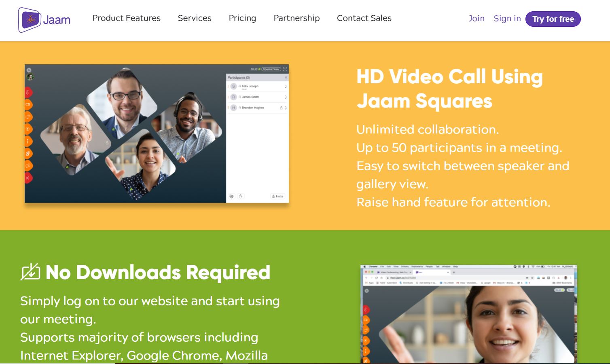Toggle Speaker View in the call image

[x=271, y=69]
